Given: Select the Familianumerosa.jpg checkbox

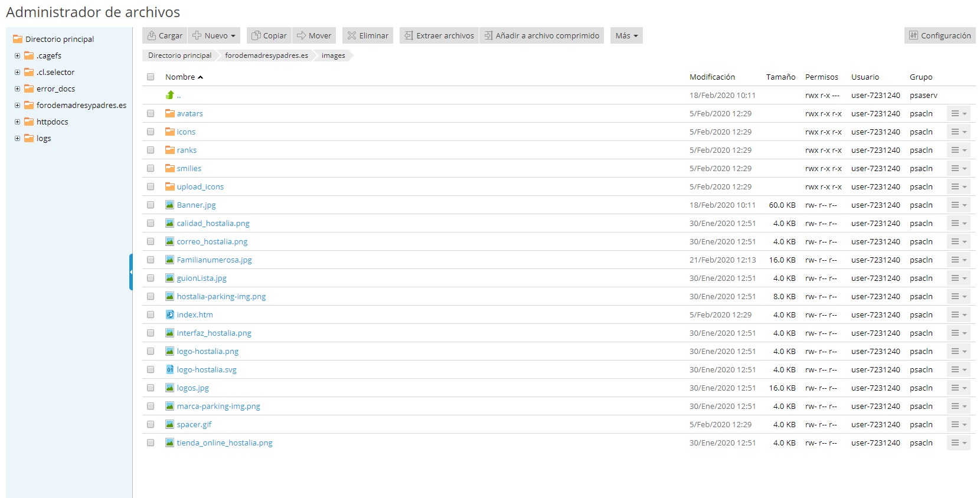Looking at the screenshot, I should [151, 260].
